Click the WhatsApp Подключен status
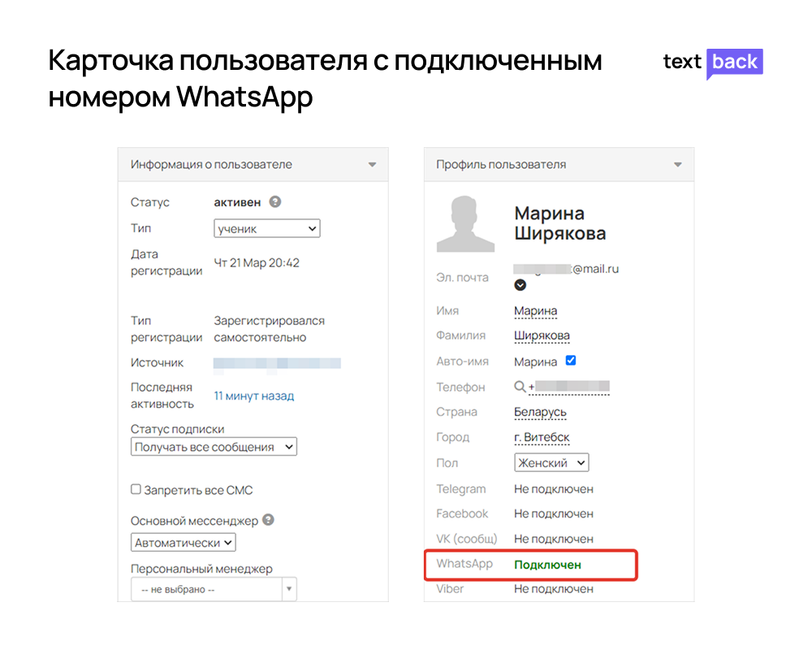812x650 pixels. [x=547, y=565]
